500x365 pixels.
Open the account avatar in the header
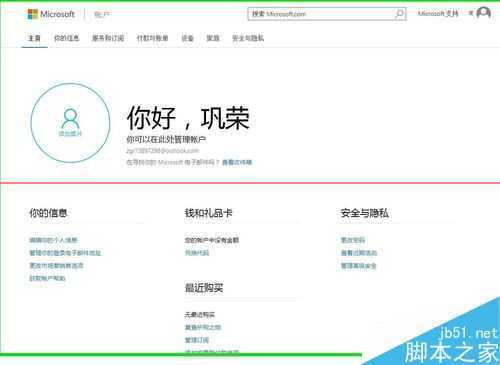coord(483,14)
